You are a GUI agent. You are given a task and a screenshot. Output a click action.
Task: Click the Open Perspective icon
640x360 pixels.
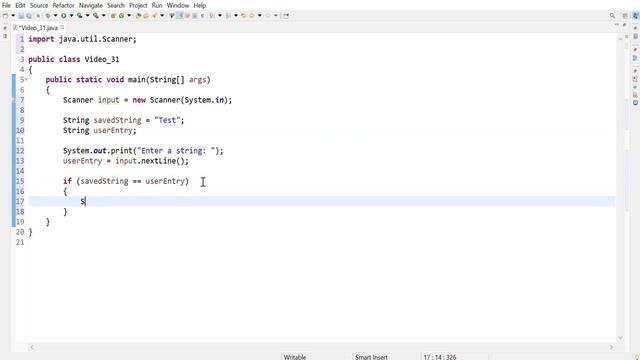625,16
